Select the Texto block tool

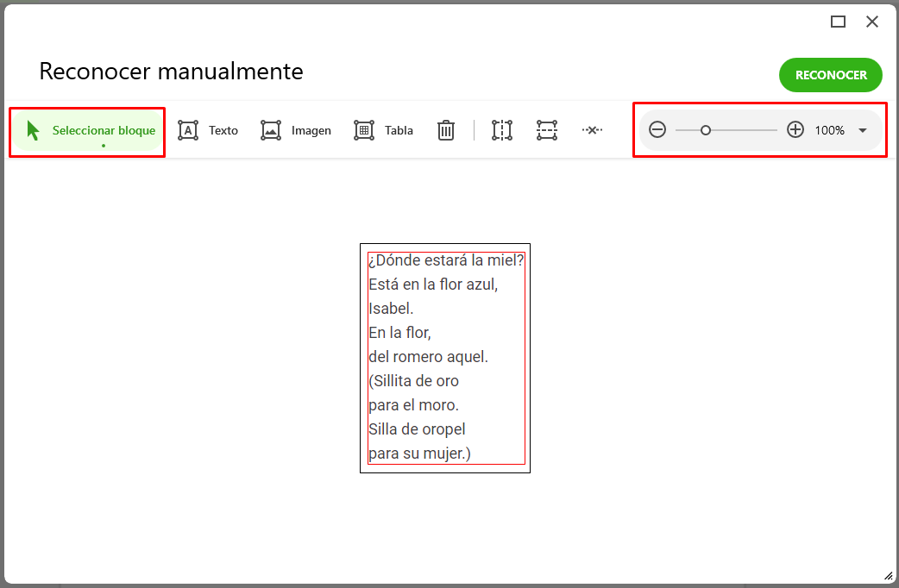click(x=208, y=131)
